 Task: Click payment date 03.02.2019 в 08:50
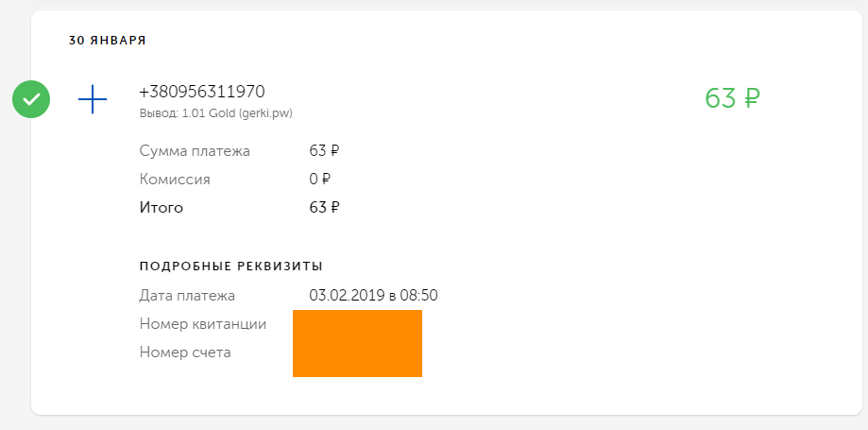[374, 296]
